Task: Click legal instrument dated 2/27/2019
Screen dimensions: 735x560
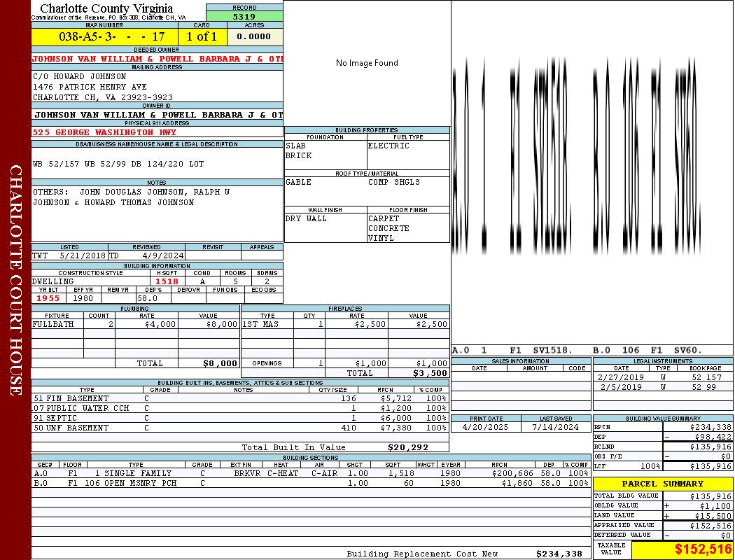Action: (663, 377)
